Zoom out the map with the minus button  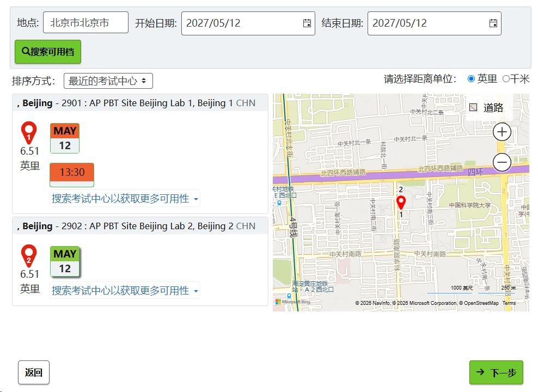click(x=502, y=162)
